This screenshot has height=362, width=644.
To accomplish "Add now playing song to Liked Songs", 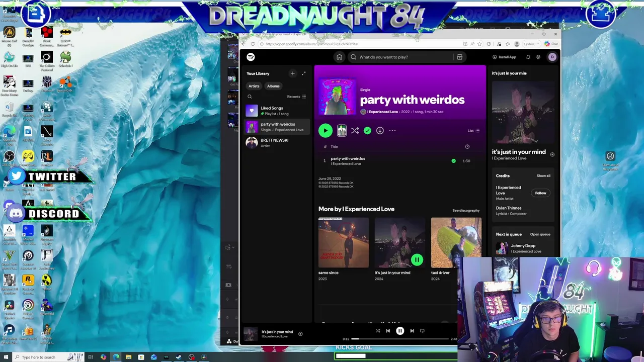I will click(x=300, y=334).
